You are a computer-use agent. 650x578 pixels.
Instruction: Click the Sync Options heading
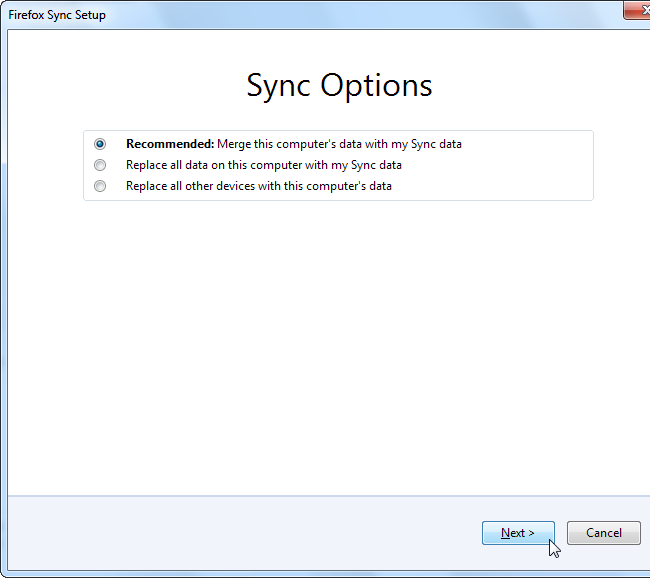(339, 85)
